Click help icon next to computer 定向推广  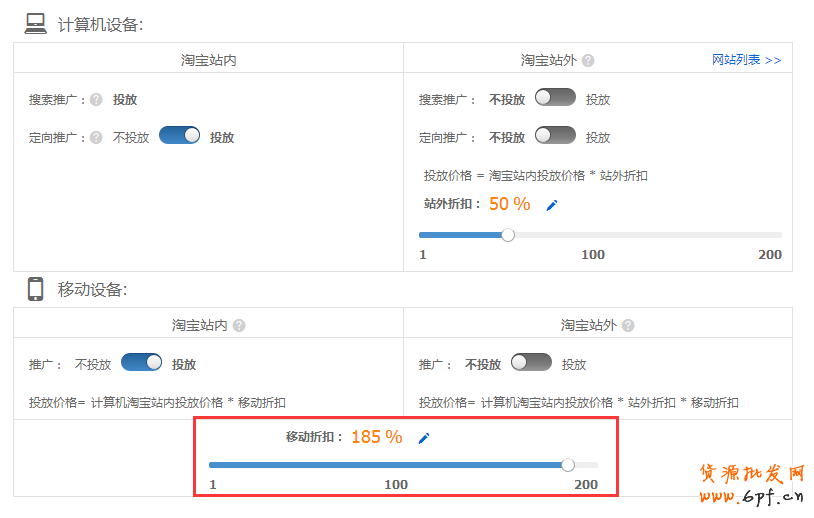point(96,138)
